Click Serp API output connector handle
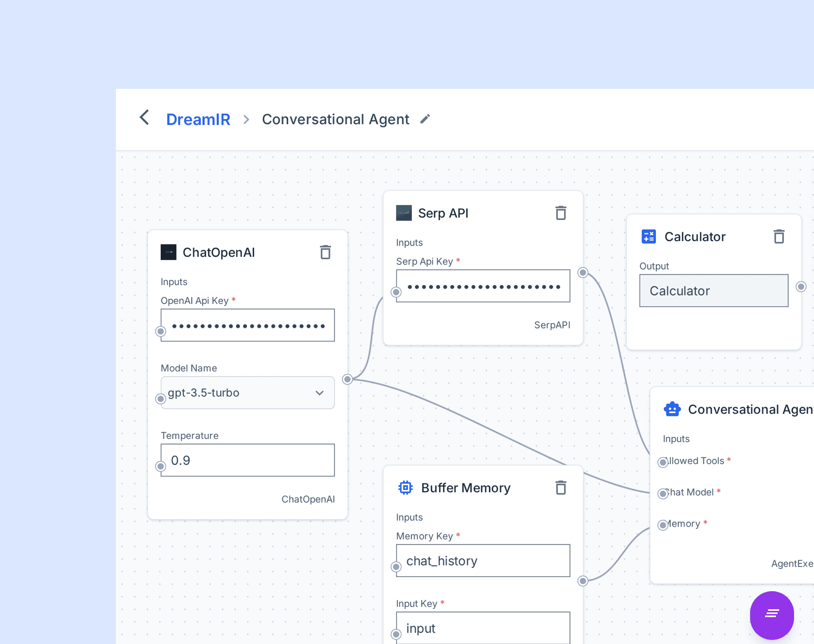Screen dimensions: 814x644 pyautogui.click(x=583, y=272)
